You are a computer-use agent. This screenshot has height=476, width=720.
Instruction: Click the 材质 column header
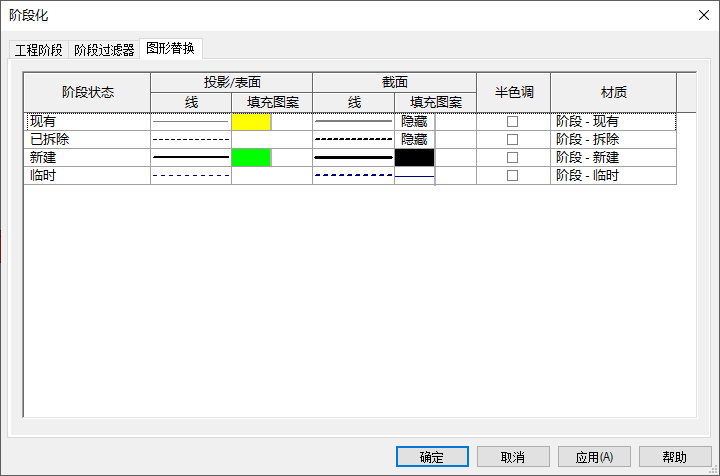[x=613, y=92]
